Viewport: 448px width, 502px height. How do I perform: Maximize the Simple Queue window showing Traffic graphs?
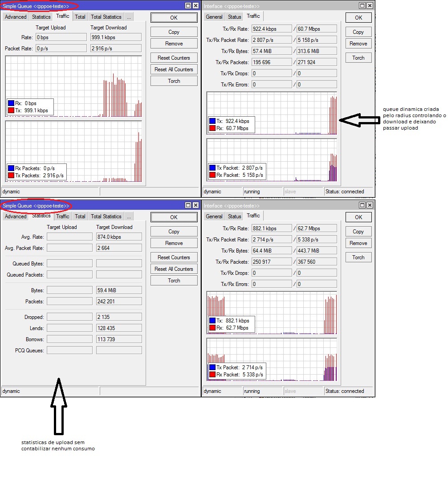[x=188, y=6]
